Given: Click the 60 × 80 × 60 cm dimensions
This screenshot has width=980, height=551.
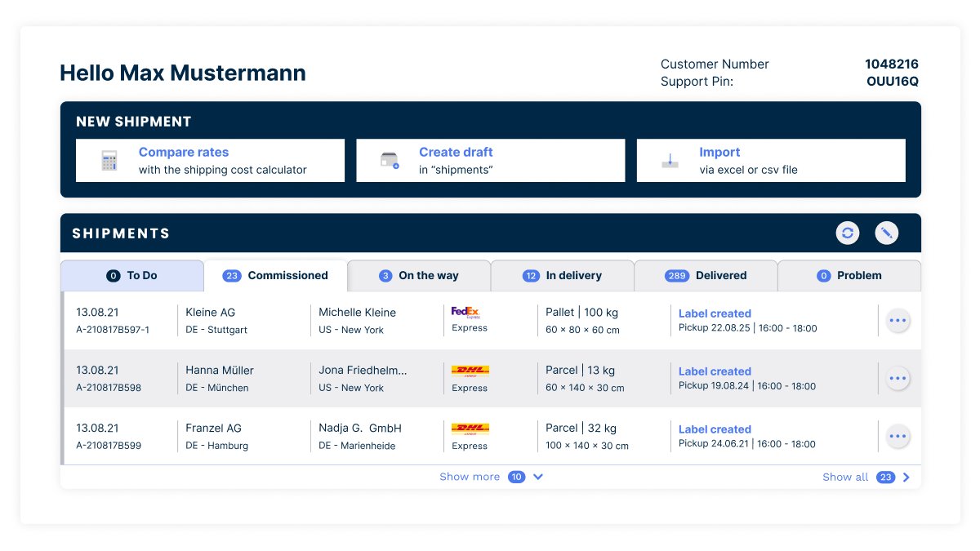Looking at the screenshot, I should (x=582, y=330).
